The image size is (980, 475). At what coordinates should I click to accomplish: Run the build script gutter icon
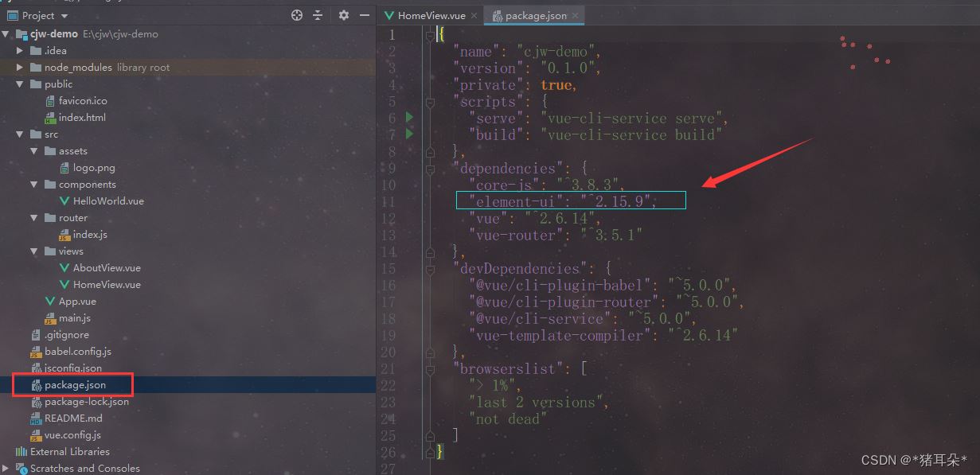click(410, 134)
